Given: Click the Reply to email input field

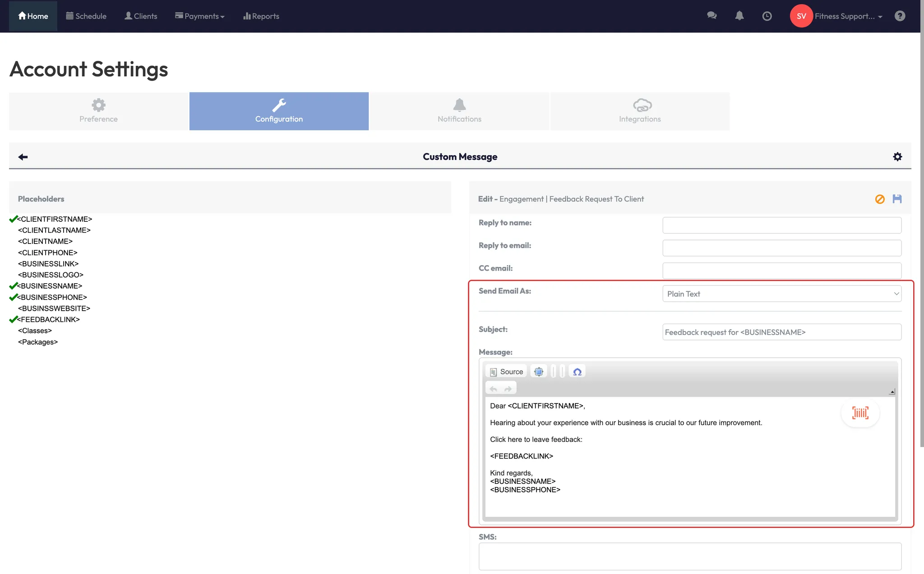Looking at the screenshot, I should point(781,248).
